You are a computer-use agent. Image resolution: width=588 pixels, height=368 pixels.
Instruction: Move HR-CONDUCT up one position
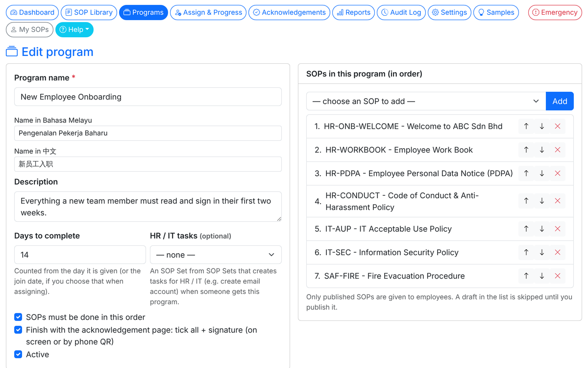pos(526,201)
